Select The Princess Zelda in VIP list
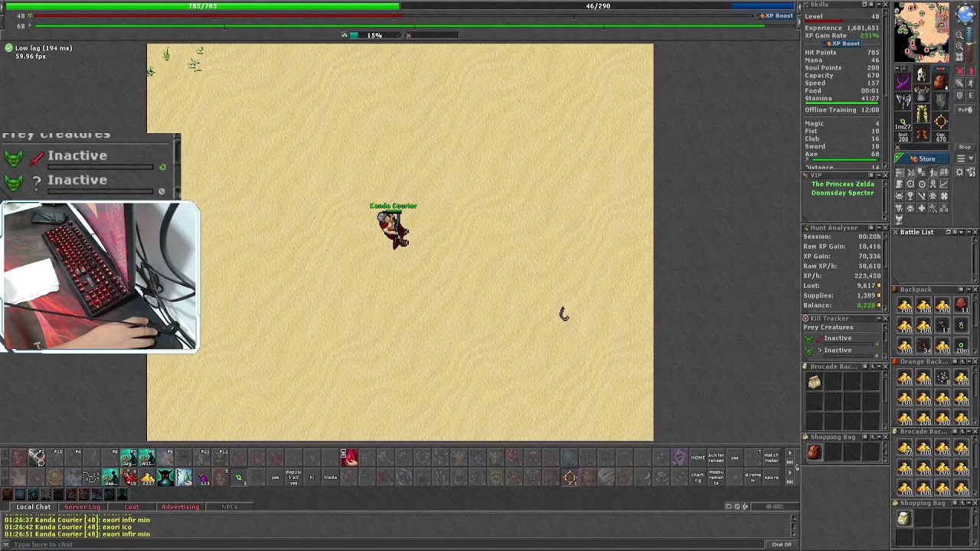 click(842, 184)
